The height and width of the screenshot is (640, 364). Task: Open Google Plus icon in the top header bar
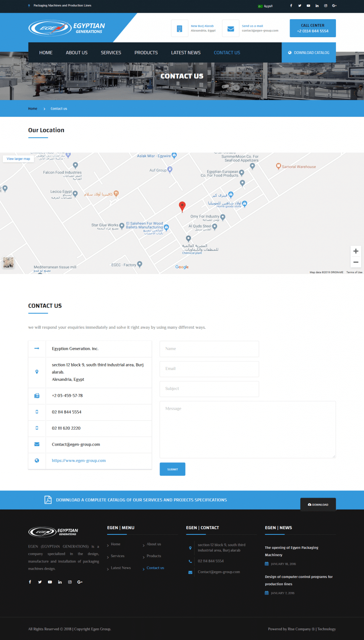click(x=334, y=6)
